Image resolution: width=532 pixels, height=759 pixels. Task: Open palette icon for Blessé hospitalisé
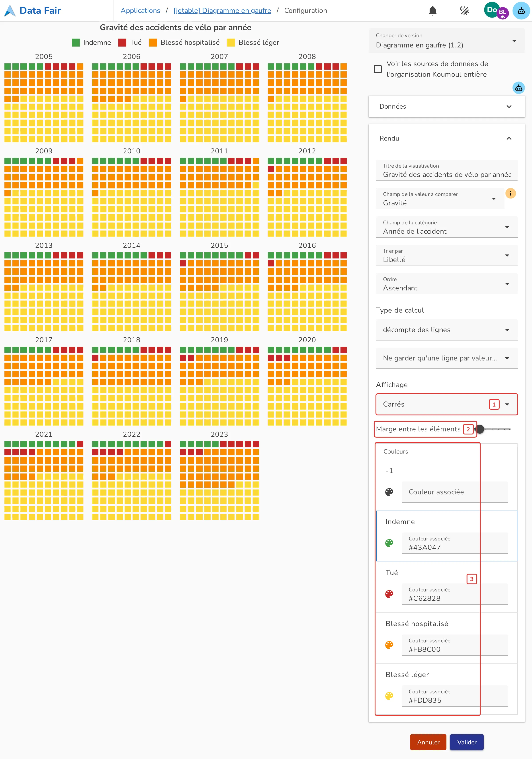coord(389,645)
